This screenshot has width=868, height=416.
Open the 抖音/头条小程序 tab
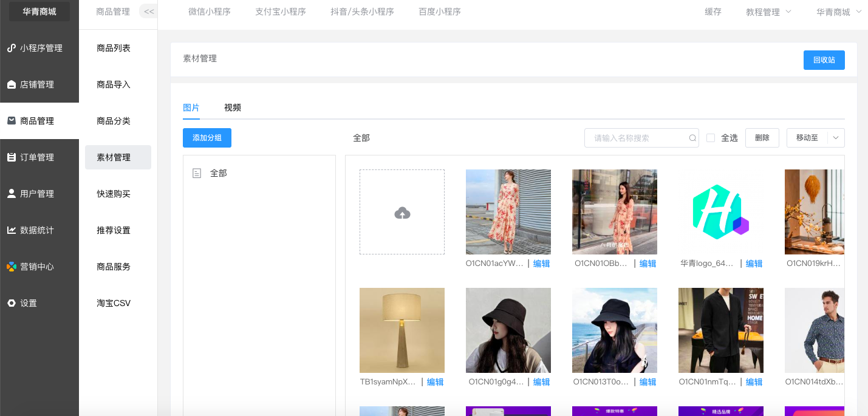[x=363, y=12]
